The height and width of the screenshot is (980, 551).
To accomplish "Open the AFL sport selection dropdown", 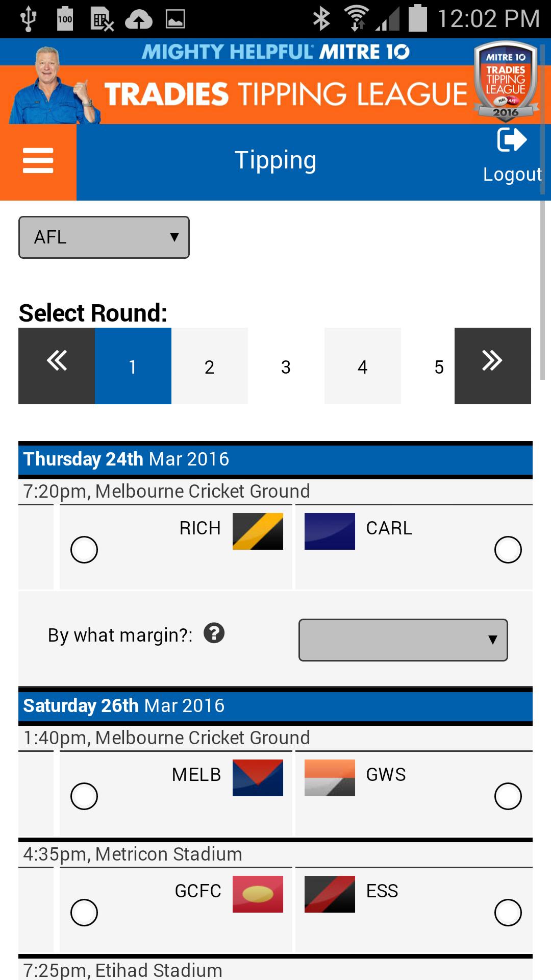I will point(104,237).
